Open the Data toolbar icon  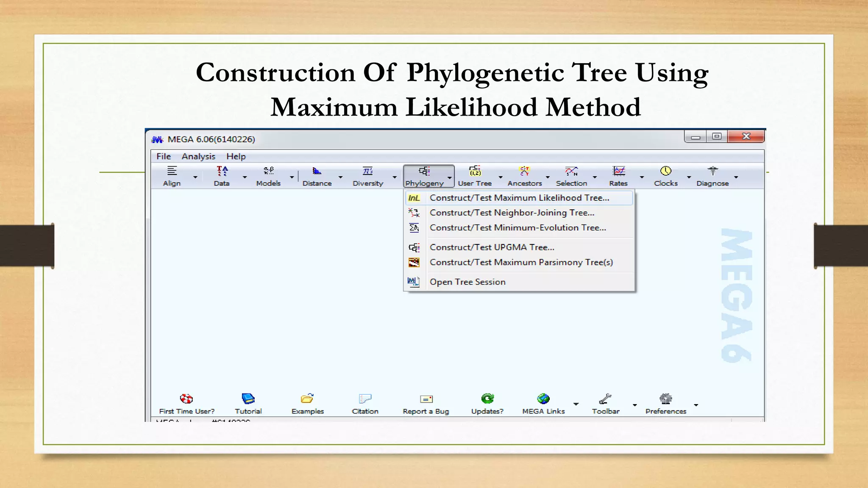(222, 171)
